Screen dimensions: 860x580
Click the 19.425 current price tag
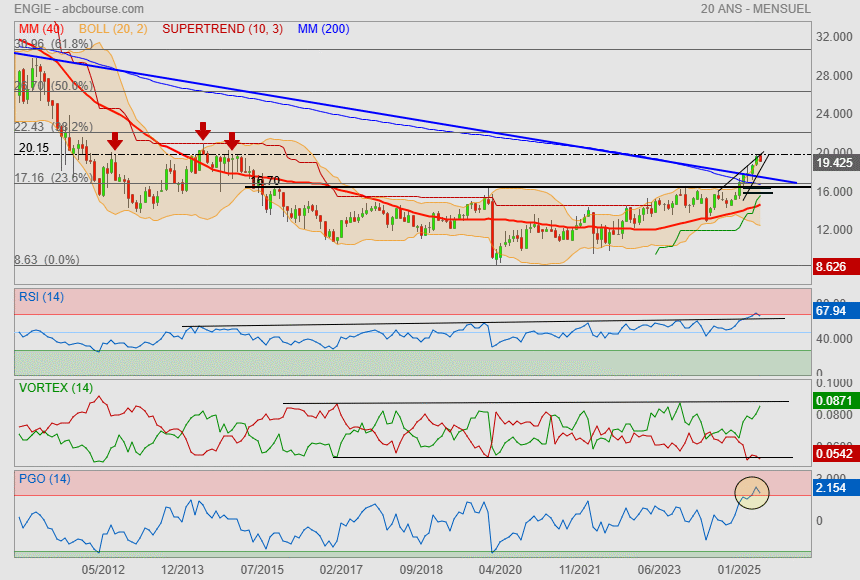pos(834,162)
